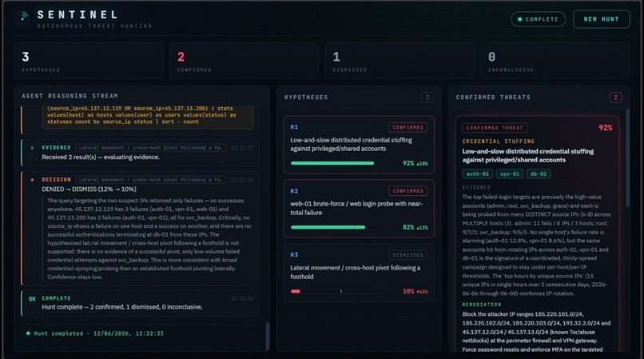Click the query code block in reasoning stream
This screenshot has width=644, height=359.
[148, 116]
